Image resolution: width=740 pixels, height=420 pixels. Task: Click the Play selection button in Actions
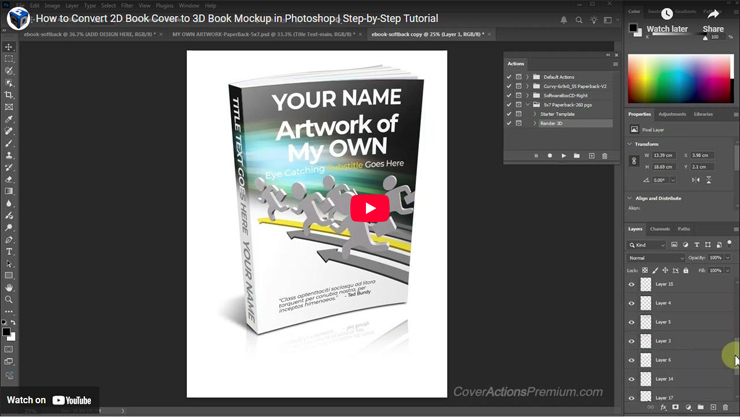pos(563,156)
